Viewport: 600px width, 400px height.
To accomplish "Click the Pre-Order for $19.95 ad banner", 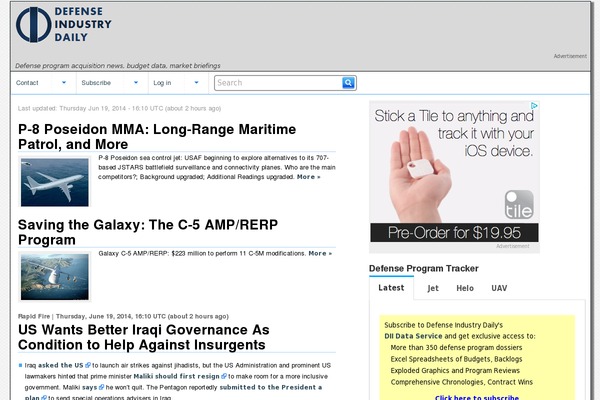I will click(454, 233).
